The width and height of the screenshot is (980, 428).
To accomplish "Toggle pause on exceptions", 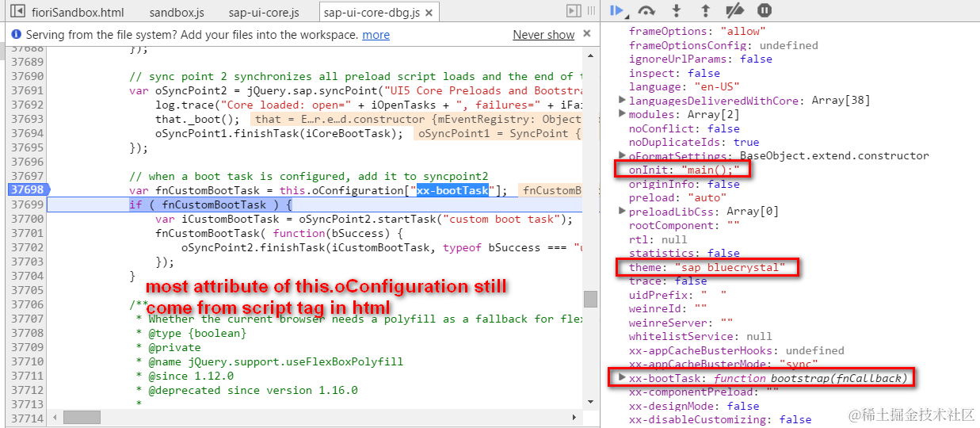I will click(764, 10).
